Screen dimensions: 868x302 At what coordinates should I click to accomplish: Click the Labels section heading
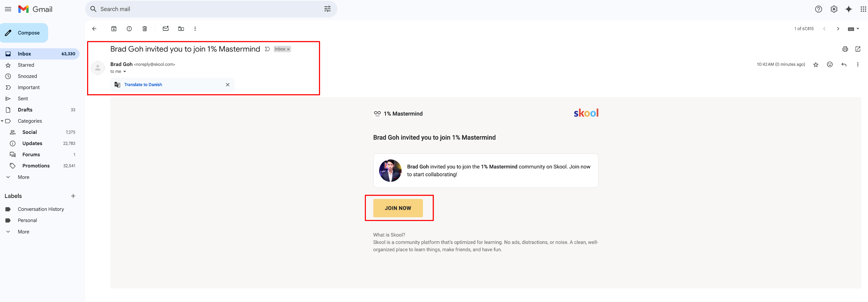point(13,196)
